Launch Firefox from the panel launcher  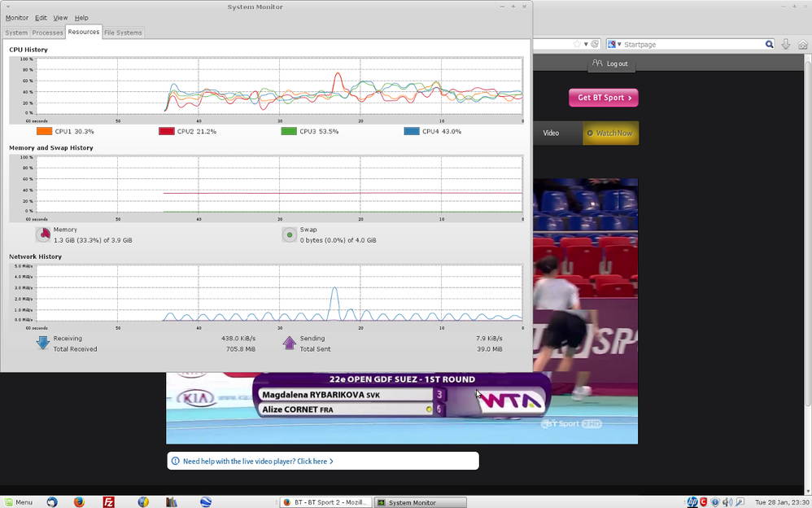point(79,501)
